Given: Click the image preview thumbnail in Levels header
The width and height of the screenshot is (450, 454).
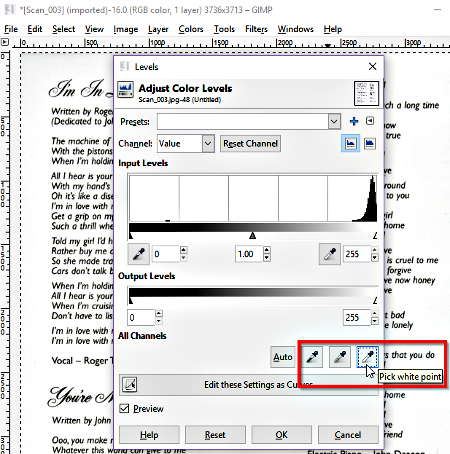Looking at the screenshot, I should click(366, 94).
